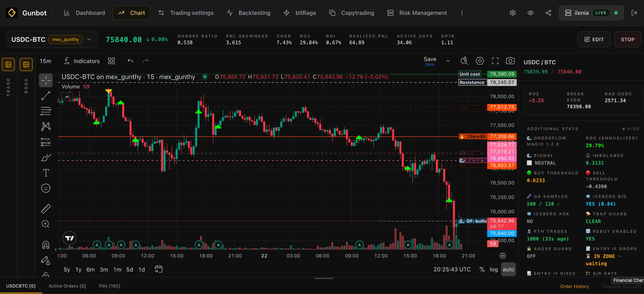Open the quick search icon
Viewport: 644px width, 294px height.
[464, 61]
